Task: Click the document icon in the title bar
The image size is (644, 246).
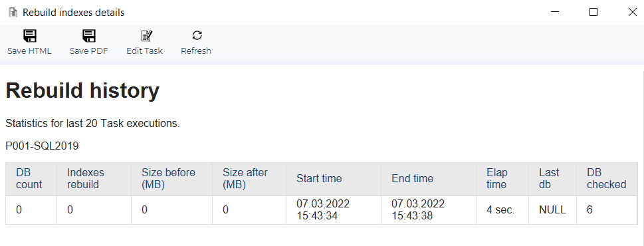Action: coord(13,13)
